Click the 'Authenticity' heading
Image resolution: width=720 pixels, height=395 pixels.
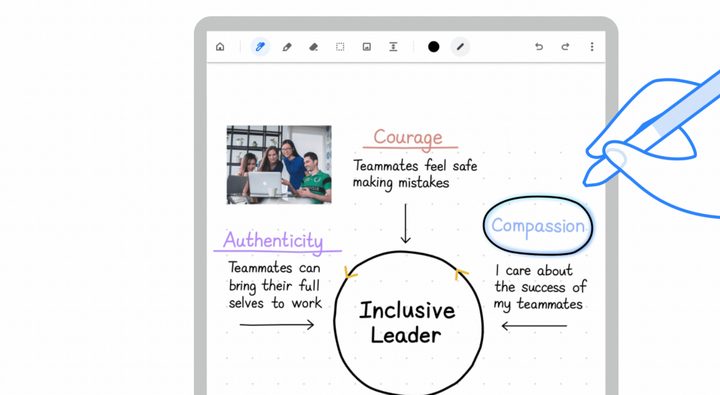pyautogui.click(x=274, y=241)
